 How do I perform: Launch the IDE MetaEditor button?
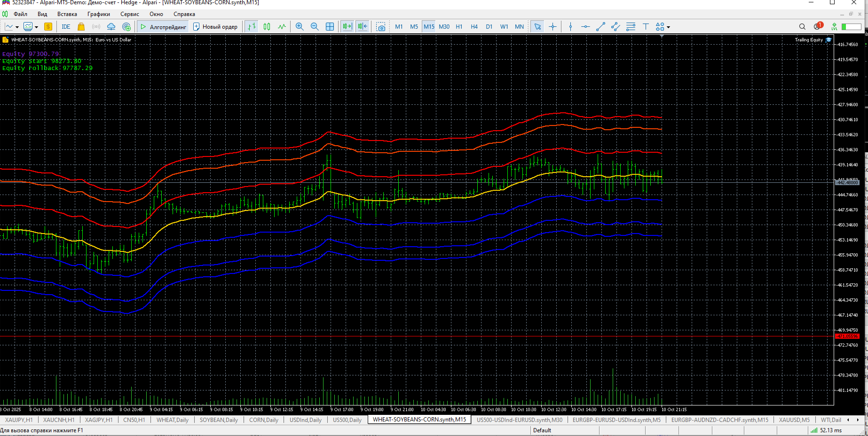point(66,27)
